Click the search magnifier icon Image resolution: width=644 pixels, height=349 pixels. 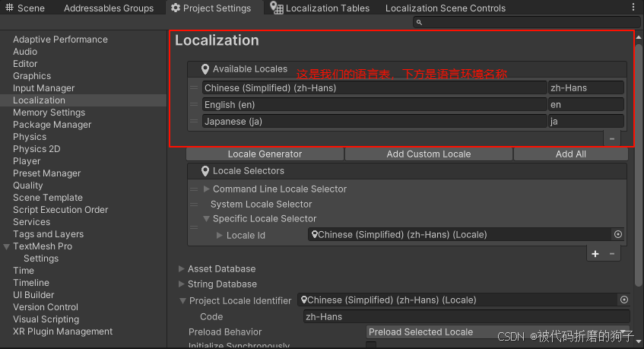click(x=419, y=22)
